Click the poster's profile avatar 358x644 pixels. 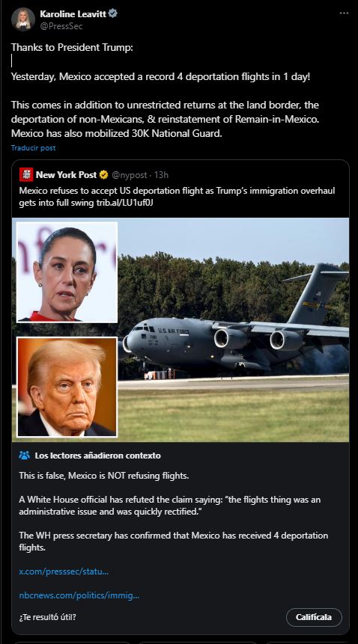point(23,19)
